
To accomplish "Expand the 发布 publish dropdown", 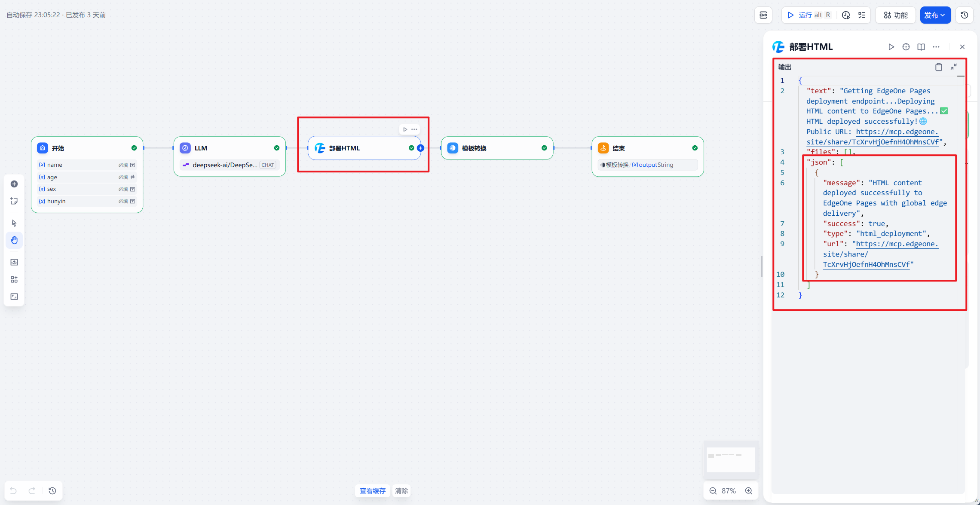I will (x=935, y=15).
